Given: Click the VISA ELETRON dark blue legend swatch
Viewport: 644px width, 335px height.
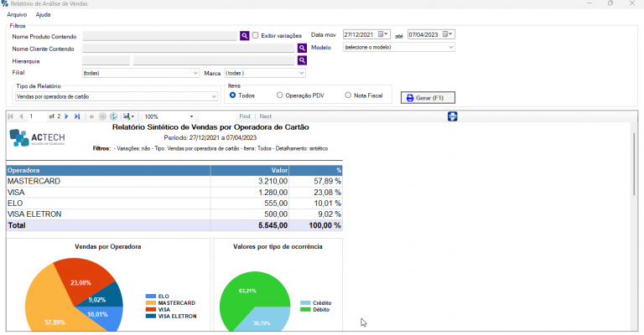Looking at the screenshot, I should (151, 316).
